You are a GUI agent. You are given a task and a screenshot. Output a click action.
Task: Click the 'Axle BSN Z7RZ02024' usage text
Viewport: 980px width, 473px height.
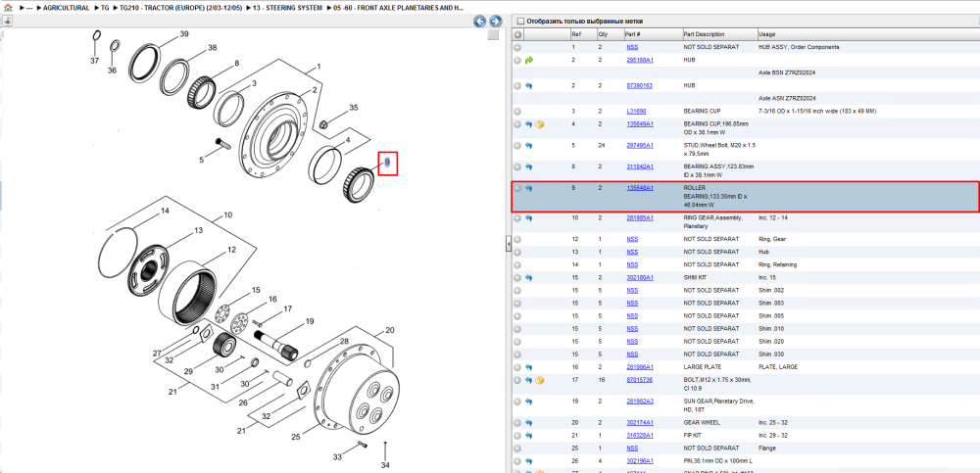pyautogui.click(x=787, y=73)
